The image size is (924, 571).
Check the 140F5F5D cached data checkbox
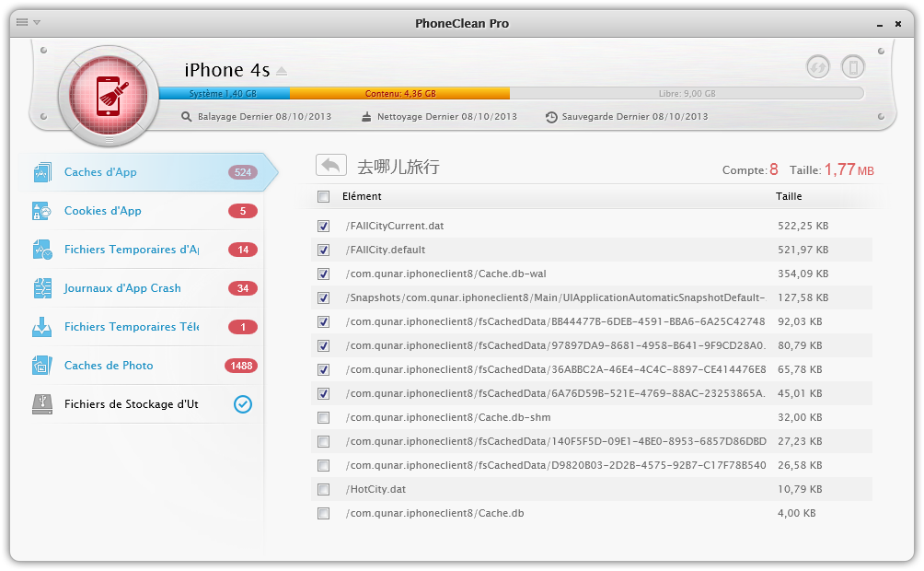click(x=324, y=441)
